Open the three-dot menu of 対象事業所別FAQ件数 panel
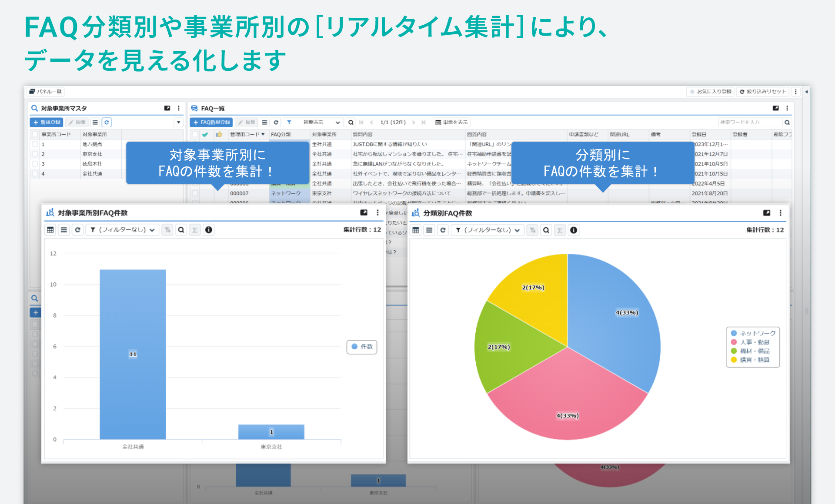The height and width of the screenshot is (504, 835). click(x=377, y=213)
